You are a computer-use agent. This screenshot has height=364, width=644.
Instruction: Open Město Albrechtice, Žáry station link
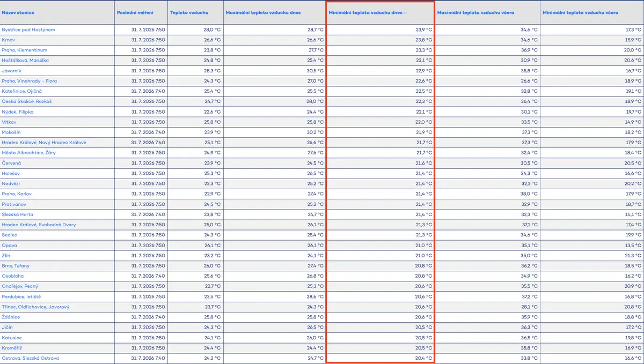tap(28, 153)
